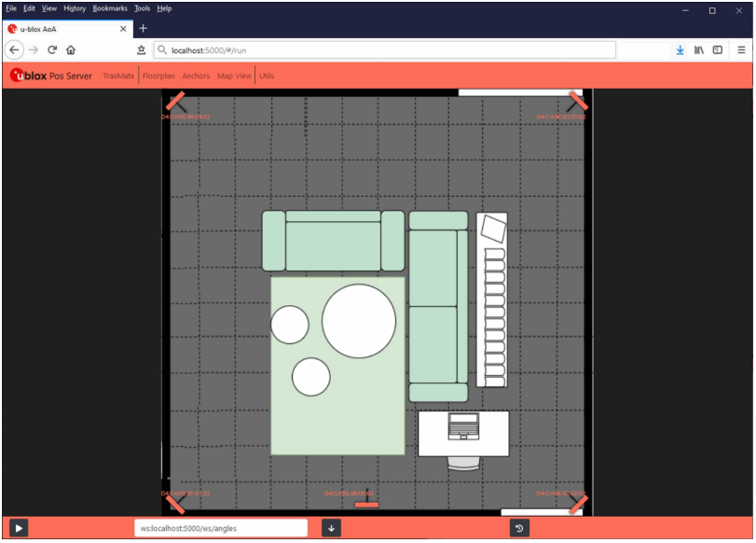Viewport: 756px width, 543px height.
Task: Go to the Anchors page
Action: click(196, 76)
